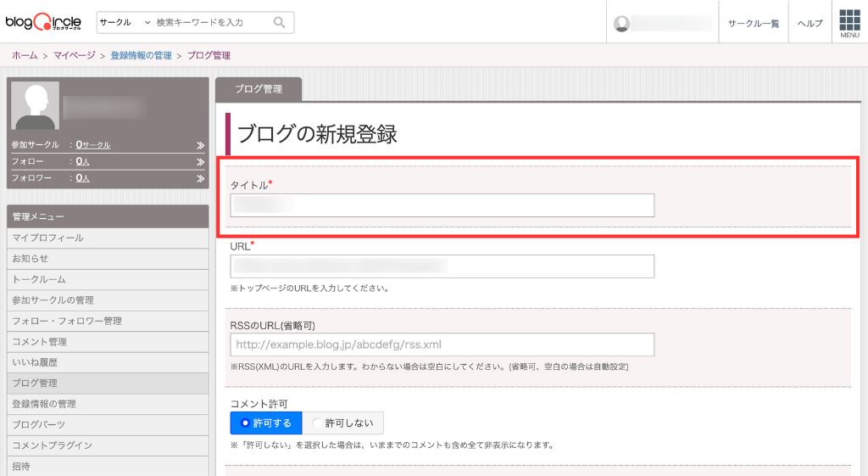Click the ブログの新規登録 heading

(x=317, y=135)
